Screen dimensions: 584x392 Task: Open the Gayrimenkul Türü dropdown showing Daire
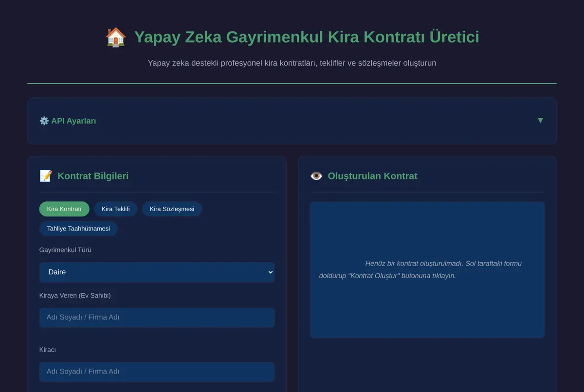click(x=157, y=272)
